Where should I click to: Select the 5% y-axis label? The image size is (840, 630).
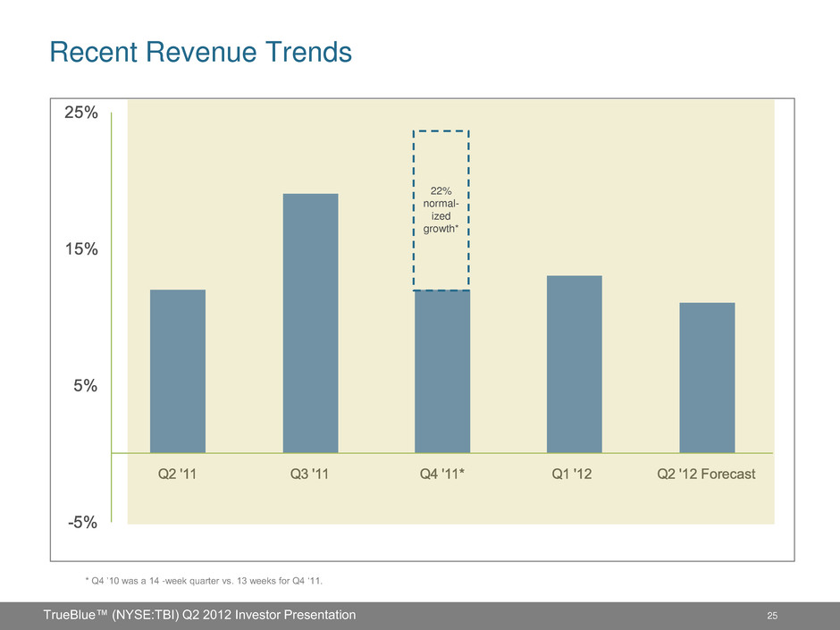[85, 386]
